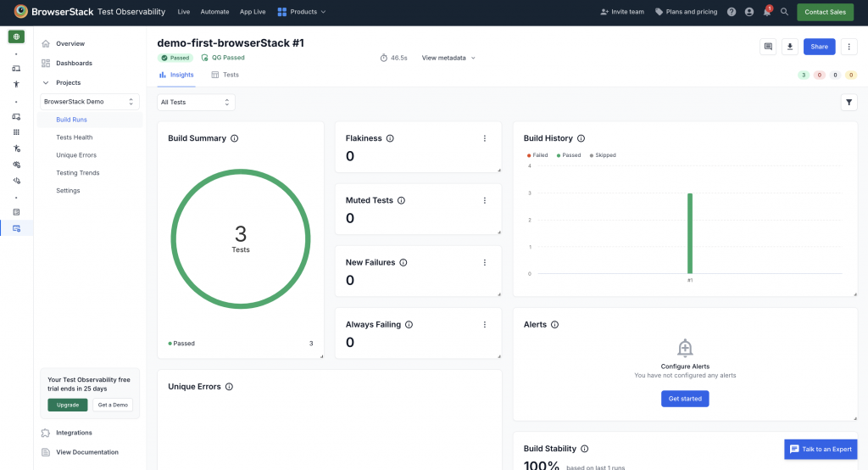The height and width of the screenshot is (470, 868).
Task: Open Integrations in the sidebar
Action: tap(66, 433)
